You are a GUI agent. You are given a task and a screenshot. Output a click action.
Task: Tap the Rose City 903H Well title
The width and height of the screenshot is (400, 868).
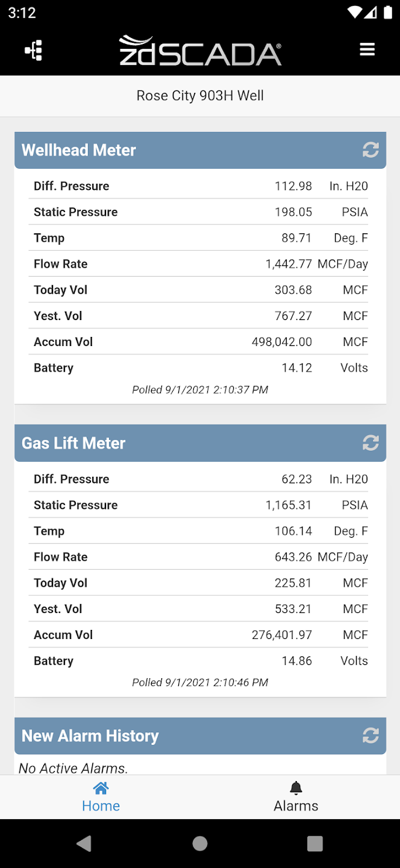[x=200, y=96]
